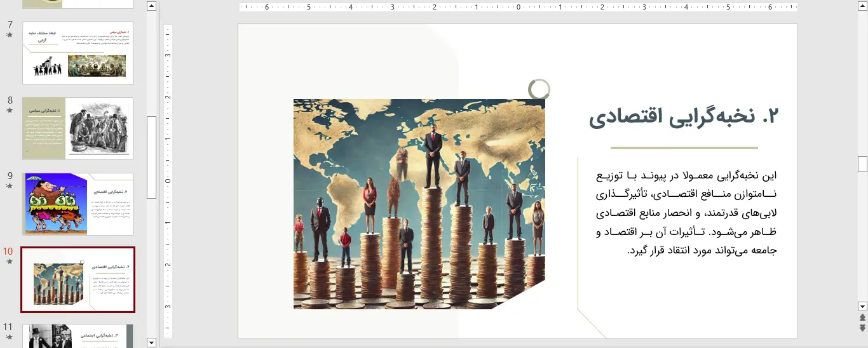The width and height of the screenshot is (868, 348).
Task: Select slide 10 thumbnail with coin stacks
Action: [78, 280]
